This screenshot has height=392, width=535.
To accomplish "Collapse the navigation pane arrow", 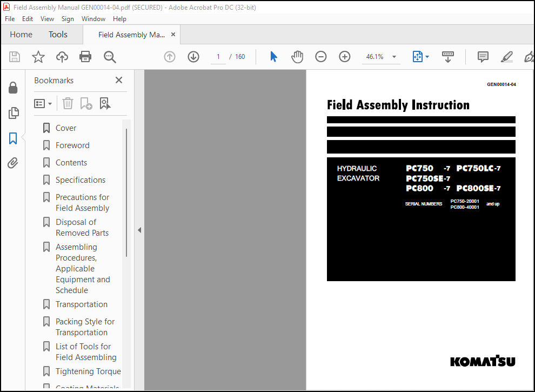I will point(139,230).
